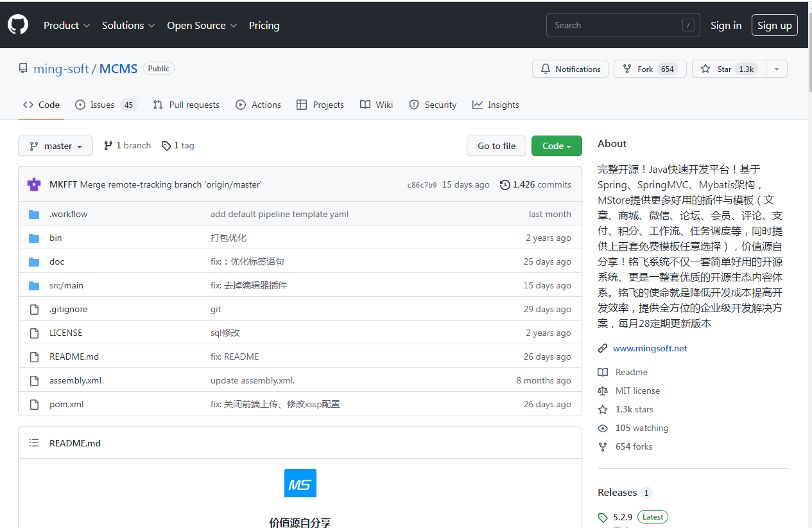Open the green Code dropdown
The image size is (812, 528).
point(556,146)
